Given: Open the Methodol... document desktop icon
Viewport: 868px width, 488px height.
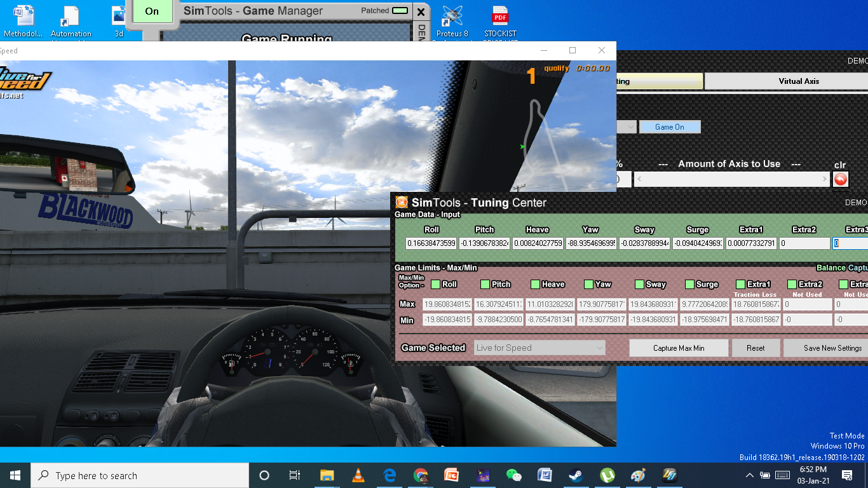Looking at the screenshot, I should 24,21.
